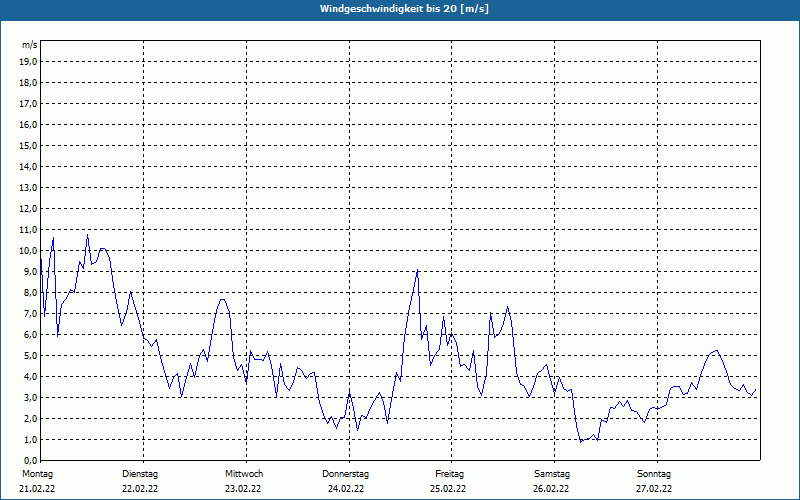The height and width of the screenshot is (500, 800).
Task: Click the 'Dienstag' day label
Action: coord(140,474)
